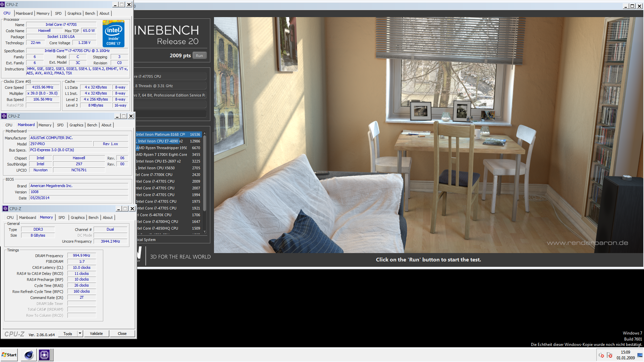
Task: Open the Tools dropdown arrow in CPU-Z
Action: pyautogui.click(x=80, y=334)
